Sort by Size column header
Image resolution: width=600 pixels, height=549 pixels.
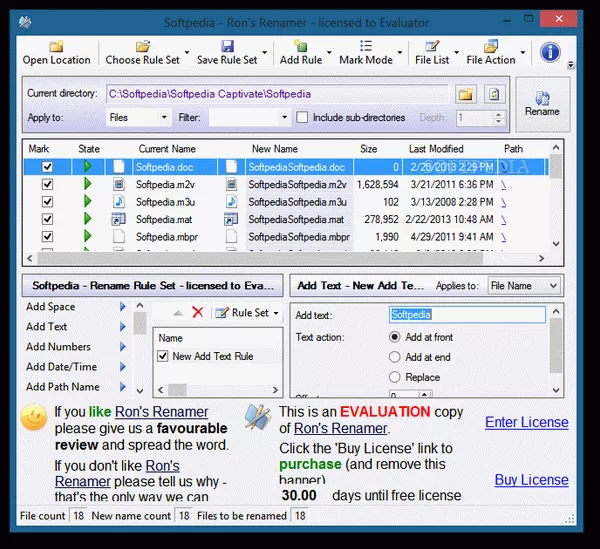[368, 149]
